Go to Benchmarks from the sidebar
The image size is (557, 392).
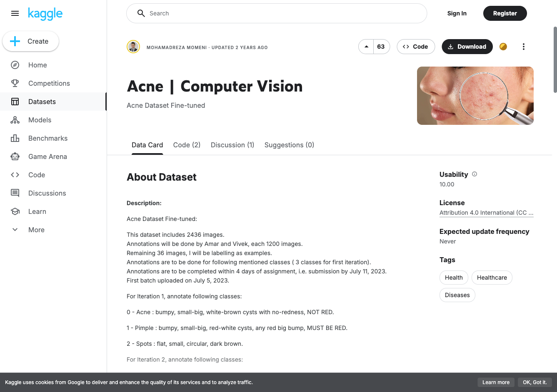(x=47, y=138)
